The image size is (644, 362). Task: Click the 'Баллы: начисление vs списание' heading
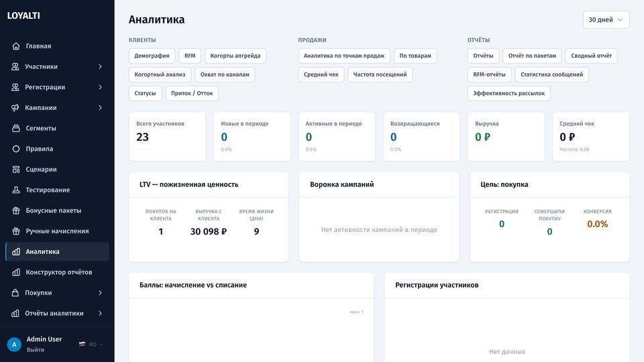193,285
